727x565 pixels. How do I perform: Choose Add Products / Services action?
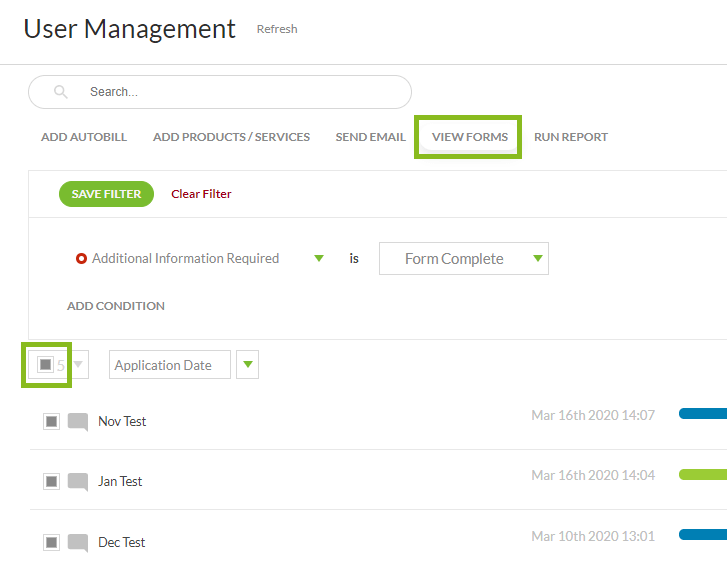click(x=231, y=137)
